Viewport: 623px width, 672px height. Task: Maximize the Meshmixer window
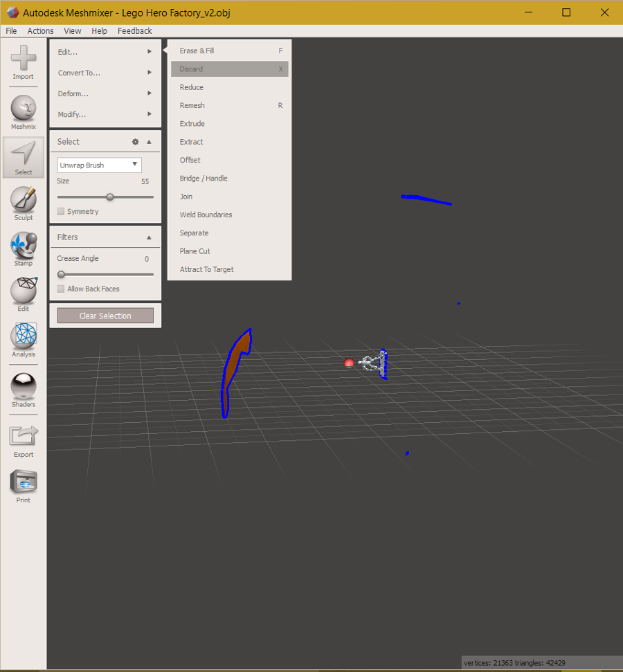[566, 12]
